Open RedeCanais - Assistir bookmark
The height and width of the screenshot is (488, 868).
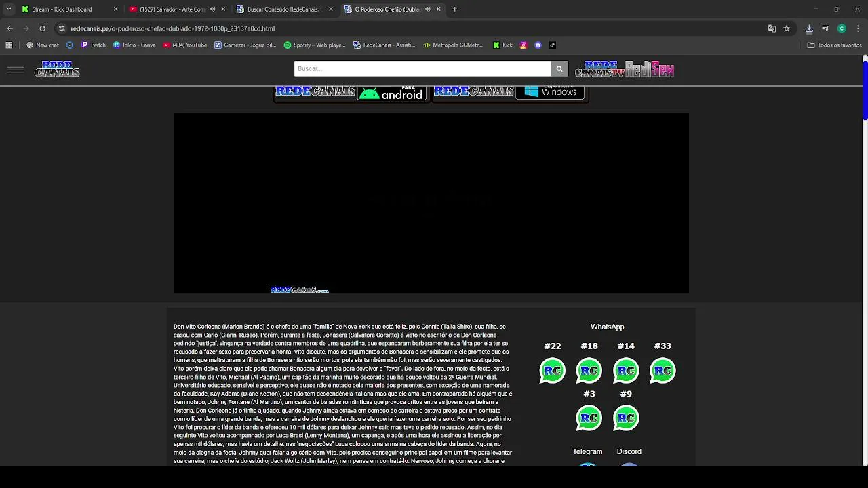tap(384, 45)
